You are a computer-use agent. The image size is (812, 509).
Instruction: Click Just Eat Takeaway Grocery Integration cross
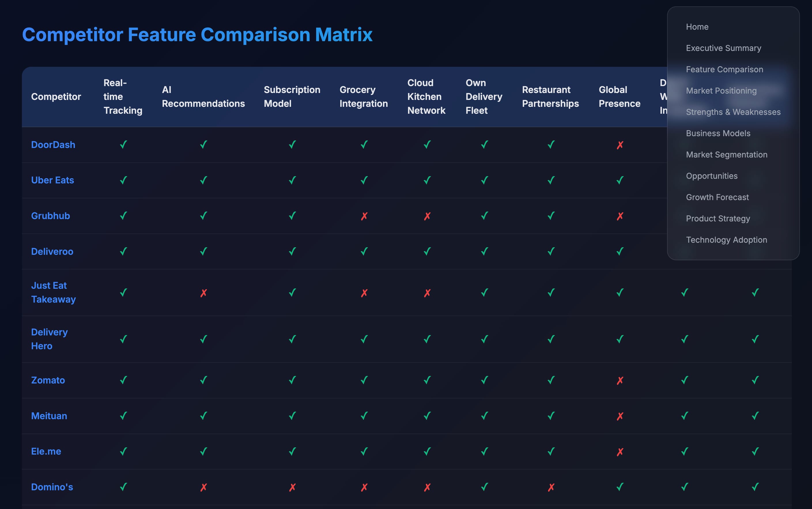click(364, 293)
